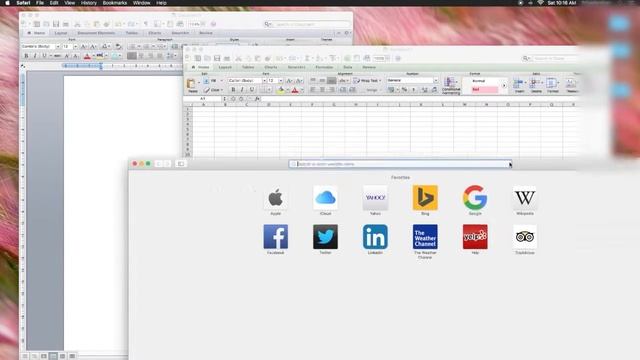Toggle strikethrough in the Word ribbon
Image resolution: width=640 pixels, height=360 pixels.
coord(57,56)
